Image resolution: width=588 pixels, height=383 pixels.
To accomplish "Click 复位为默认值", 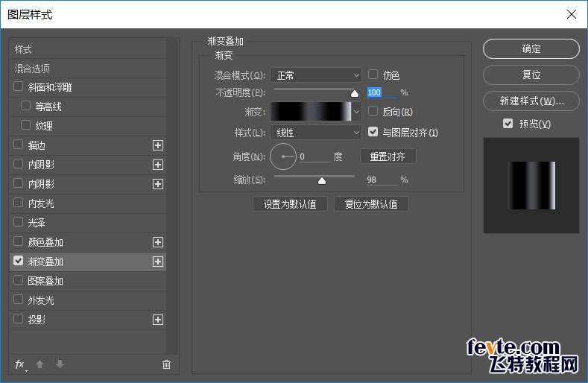I will [371, 204].
